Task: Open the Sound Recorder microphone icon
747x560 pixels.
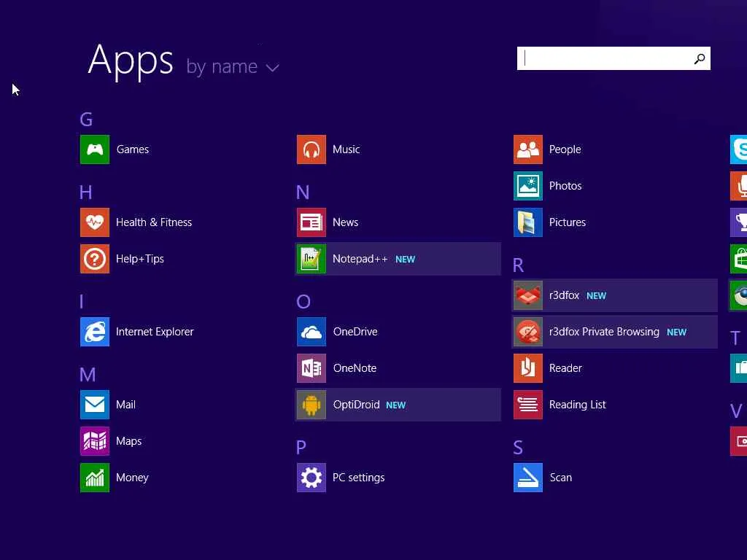Action: pyautogui.click(x=738, y=186)
